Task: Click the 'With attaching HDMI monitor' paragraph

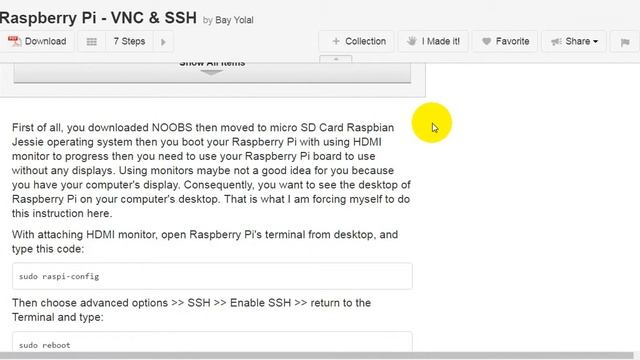Action: tap(205, 242)
